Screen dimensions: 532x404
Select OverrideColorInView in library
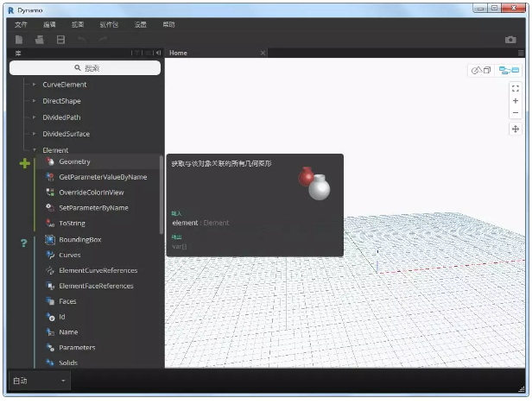(x=92, y=193)
